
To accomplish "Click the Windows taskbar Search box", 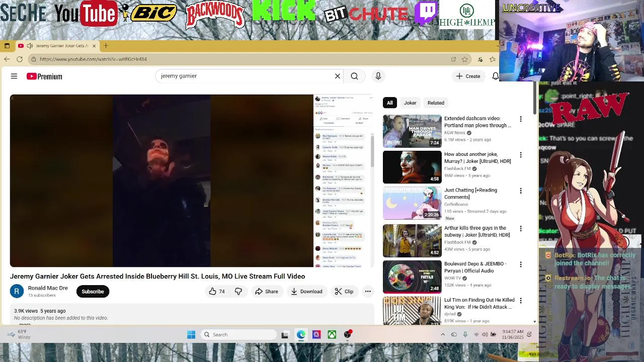I will click(239, 335).
